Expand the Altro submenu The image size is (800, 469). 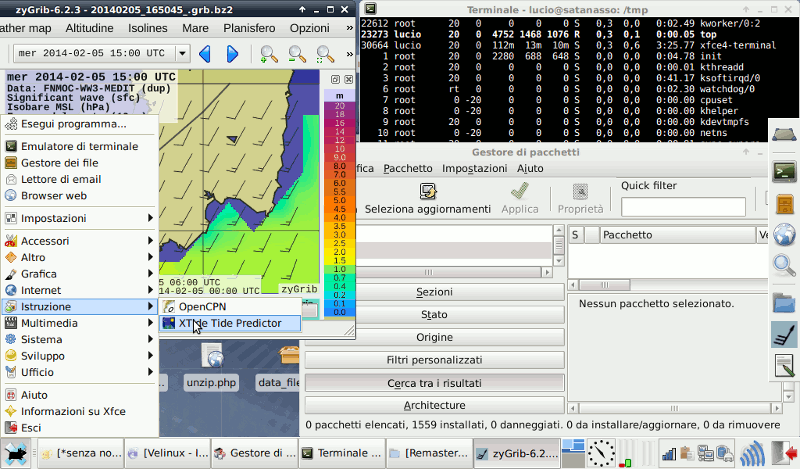pyautogui.click(x=79, y=257)
